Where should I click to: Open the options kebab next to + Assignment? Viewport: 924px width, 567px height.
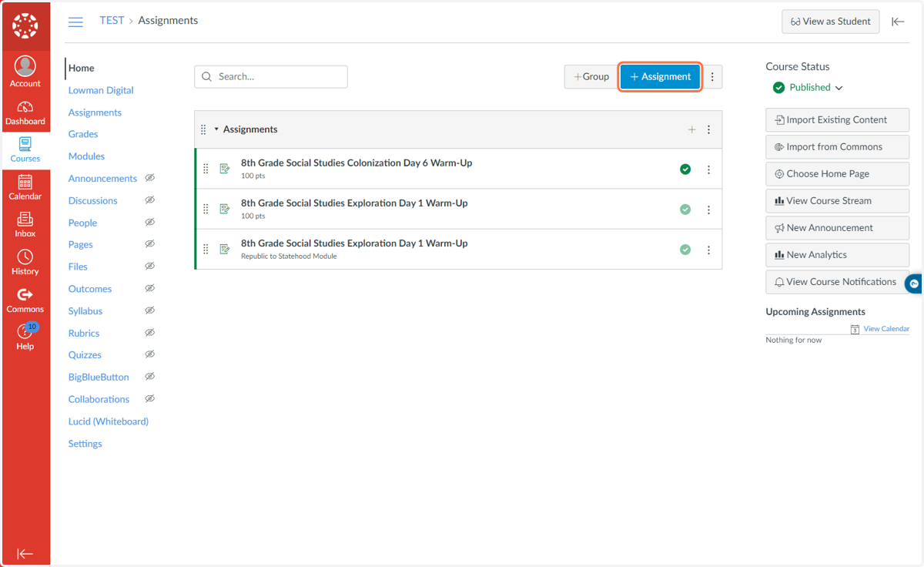[712, 77]
